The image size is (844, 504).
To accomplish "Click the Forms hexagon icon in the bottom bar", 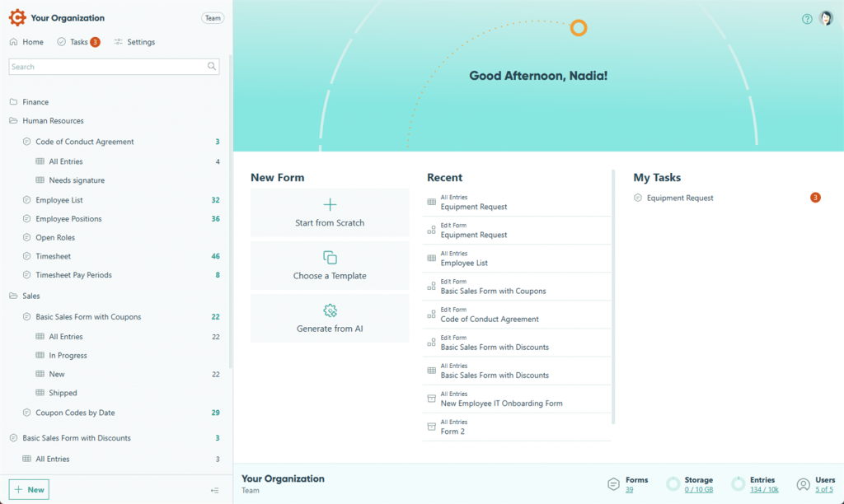I will coord(612,483).
